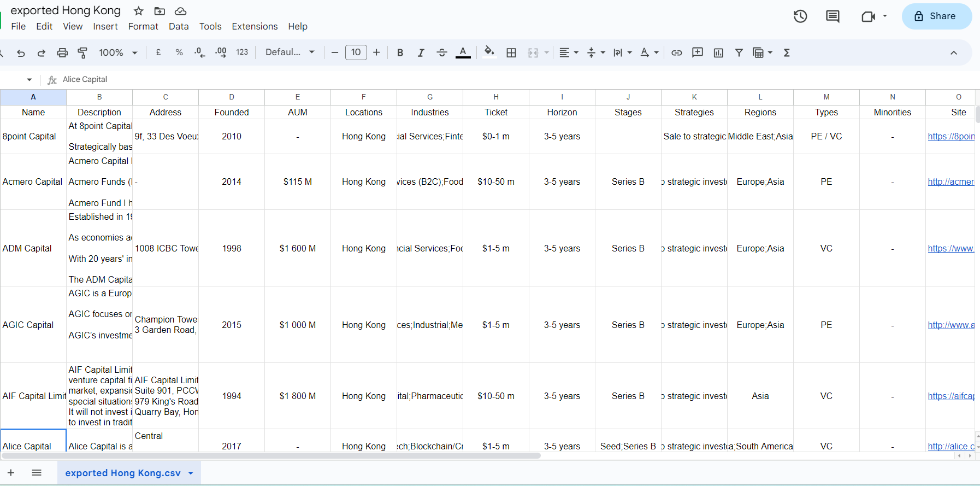Decrease font size with minus button
Image resolution: width=980 pixels, height=486 pixels.
tap(335, 52)
